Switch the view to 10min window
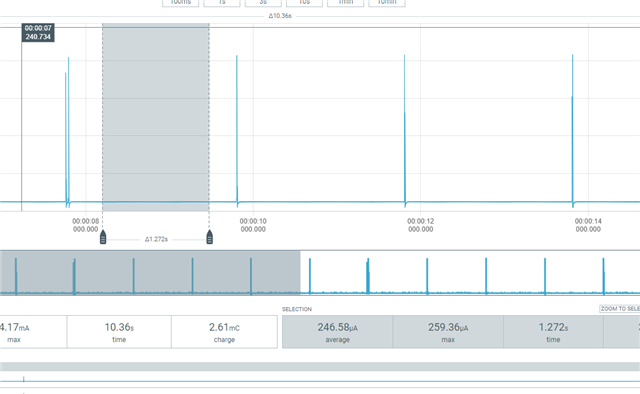 point(387,3)
